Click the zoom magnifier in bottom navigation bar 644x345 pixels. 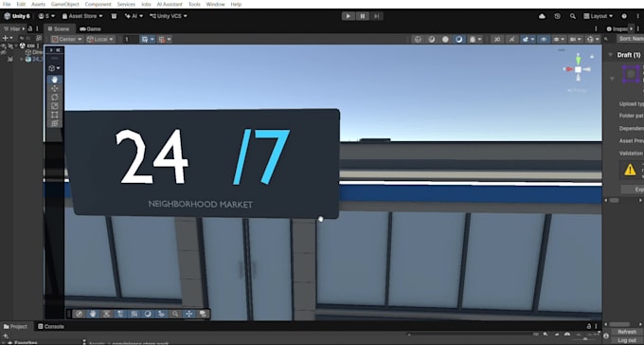click(175, 314)
